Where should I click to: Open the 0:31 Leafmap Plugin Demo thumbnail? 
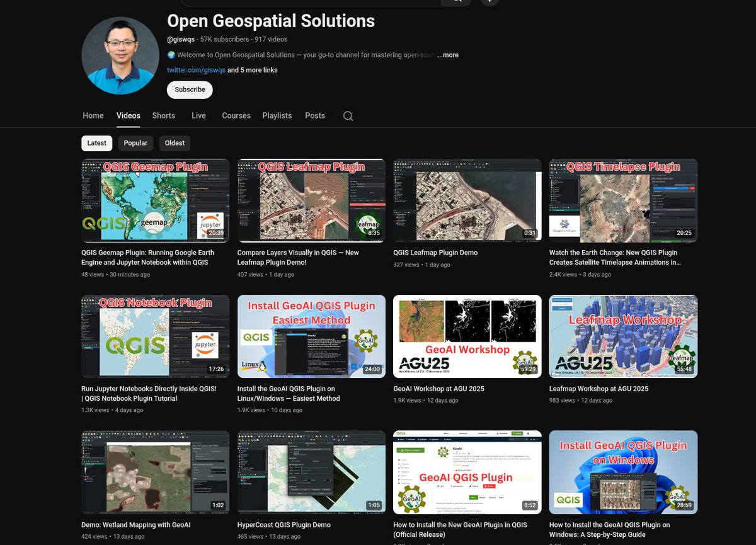point(467,200)
